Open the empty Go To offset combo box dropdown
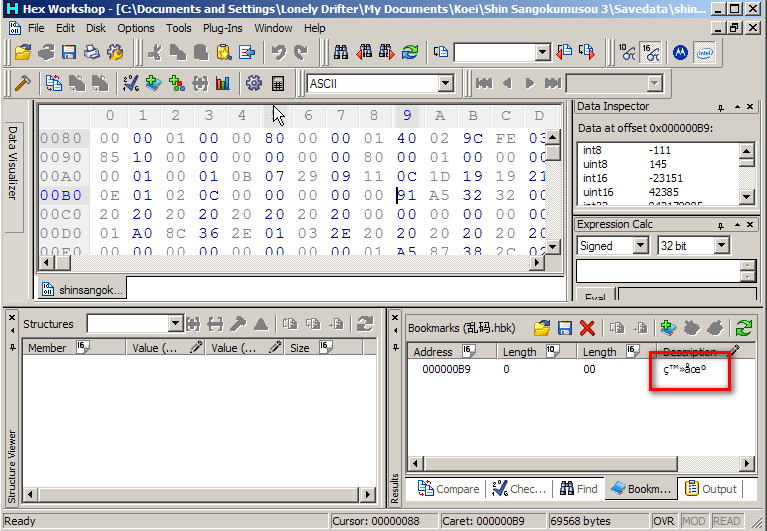This screenshot has width=767, height=531. coord(542,52)
